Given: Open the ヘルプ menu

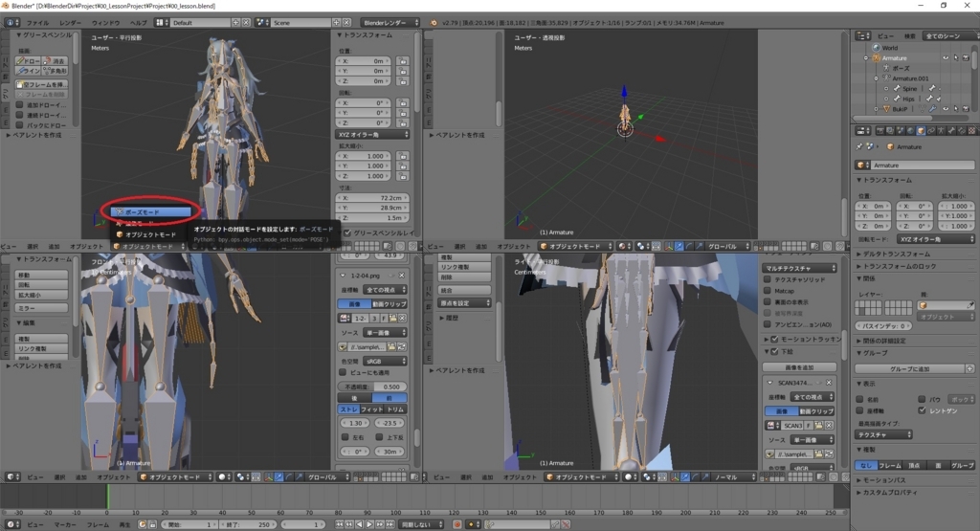Looking at the screenshot, I should 138,23.
